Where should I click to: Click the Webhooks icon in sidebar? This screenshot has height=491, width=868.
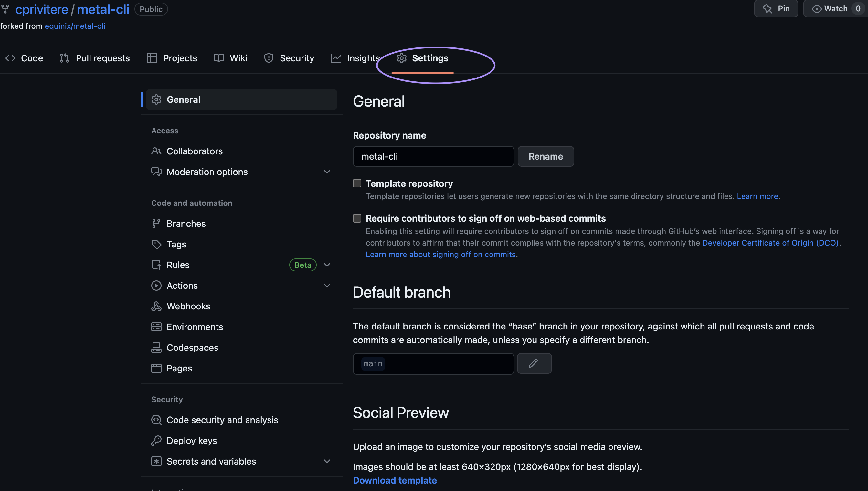click(156, 306)
